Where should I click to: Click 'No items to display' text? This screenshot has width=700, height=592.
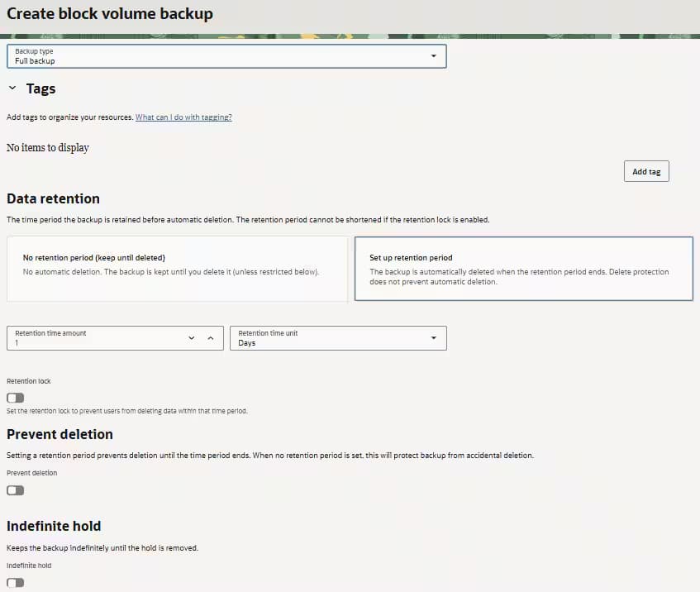tap(48, 147)
